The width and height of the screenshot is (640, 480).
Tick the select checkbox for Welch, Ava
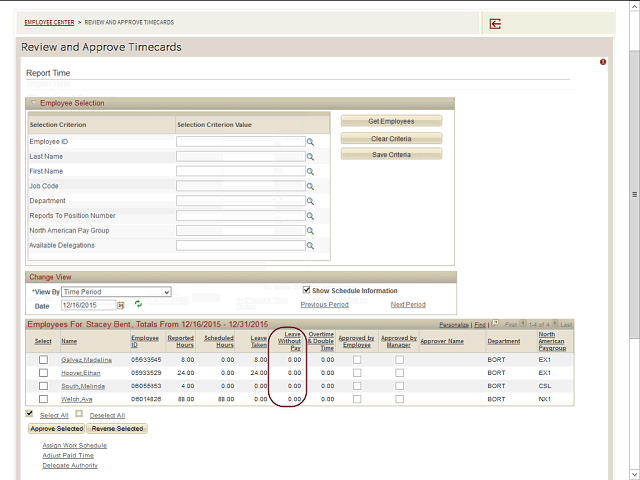click(43, 399)
